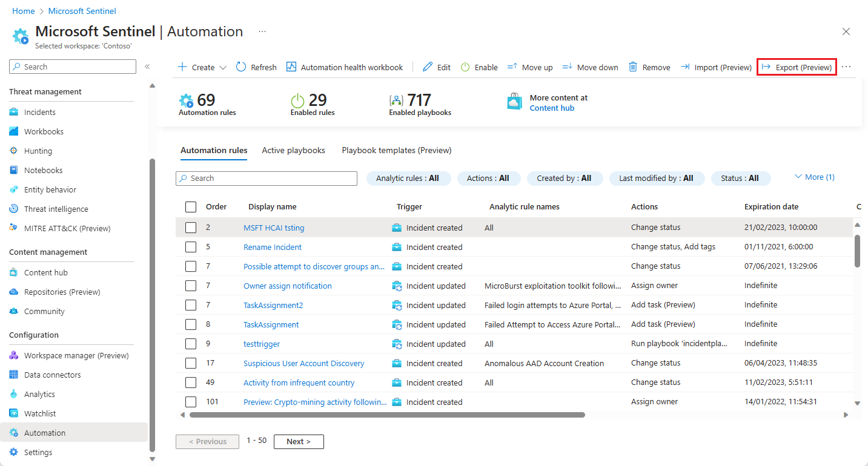
Task: Open the Status filter dropdown
Action: tap(740, 179)
